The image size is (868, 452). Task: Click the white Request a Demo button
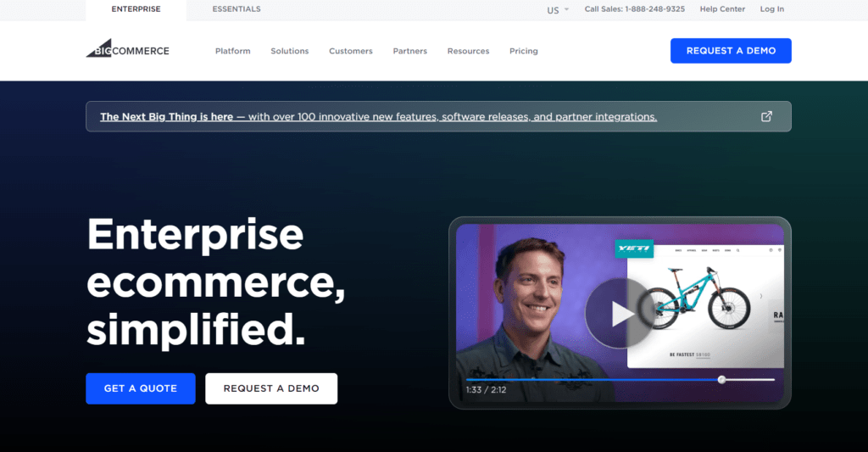tap(271, 388)
